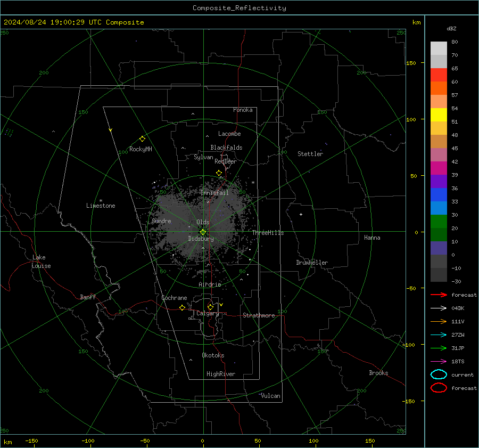Select the Stettler label
The height and width of the screenshot is (448, 479).
310,154
